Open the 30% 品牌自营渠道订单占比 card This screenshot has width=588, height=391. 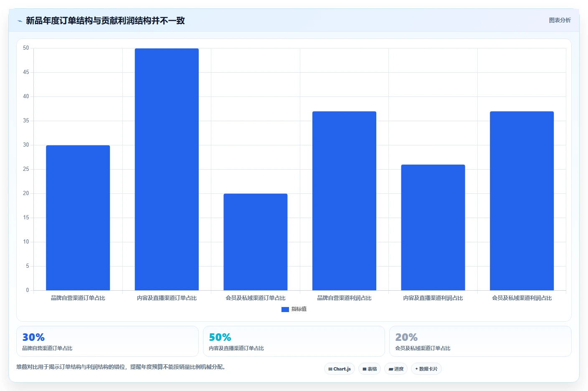pyautogui.click(x=107, y=341)
